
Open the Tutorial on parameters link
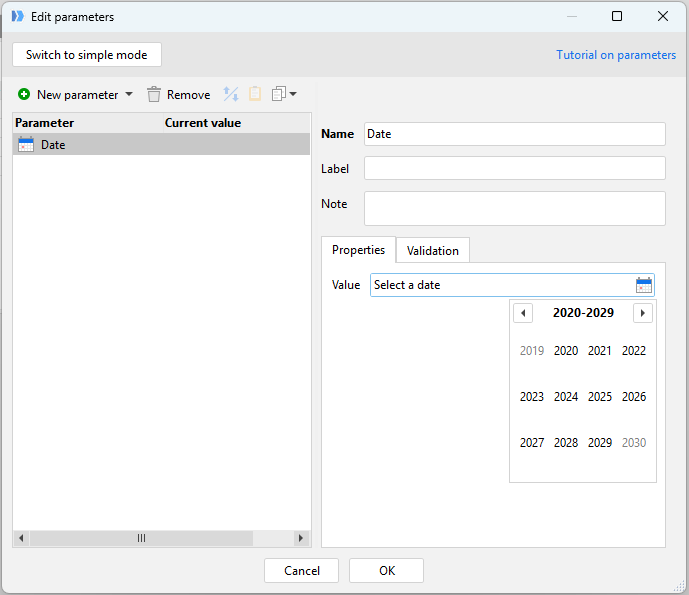point(616,55)
